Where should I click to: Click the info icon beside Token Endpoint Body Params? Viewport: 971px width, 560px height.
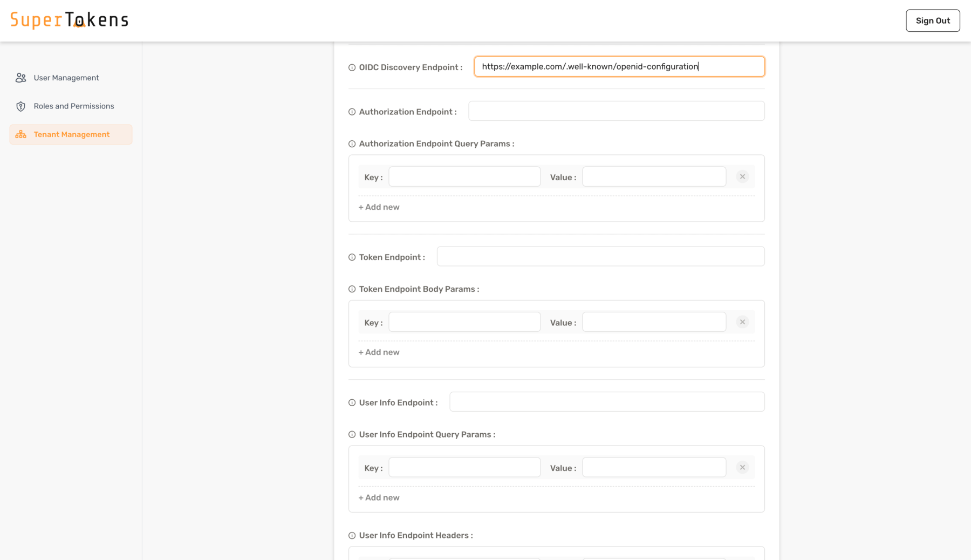pos(352,289)
